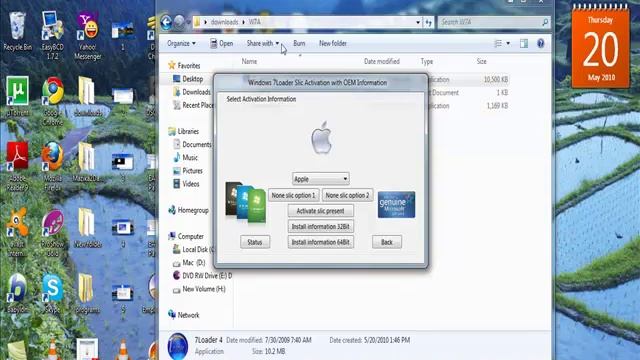
Task: Refresh the Explorer address bar
Action: coord(428,22)
